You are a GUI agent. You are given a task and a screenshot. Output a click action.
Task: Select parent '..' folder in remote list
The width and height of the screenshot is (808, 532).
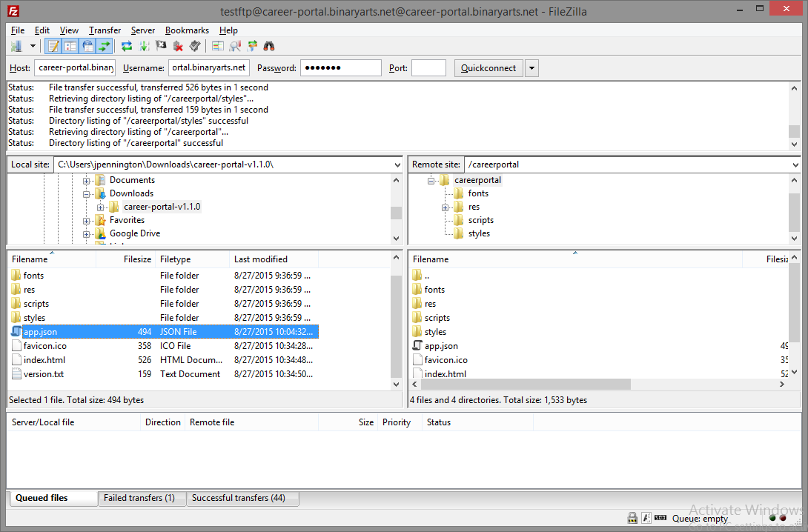pyautogui.click(x=427, y=276)
